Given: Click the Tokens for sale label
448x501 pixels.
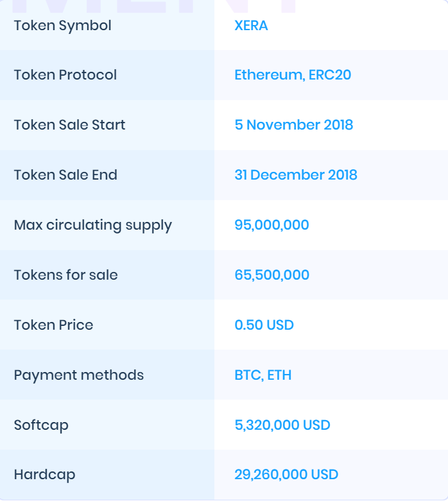Looking at the screenshot, I should coord(66,275).
